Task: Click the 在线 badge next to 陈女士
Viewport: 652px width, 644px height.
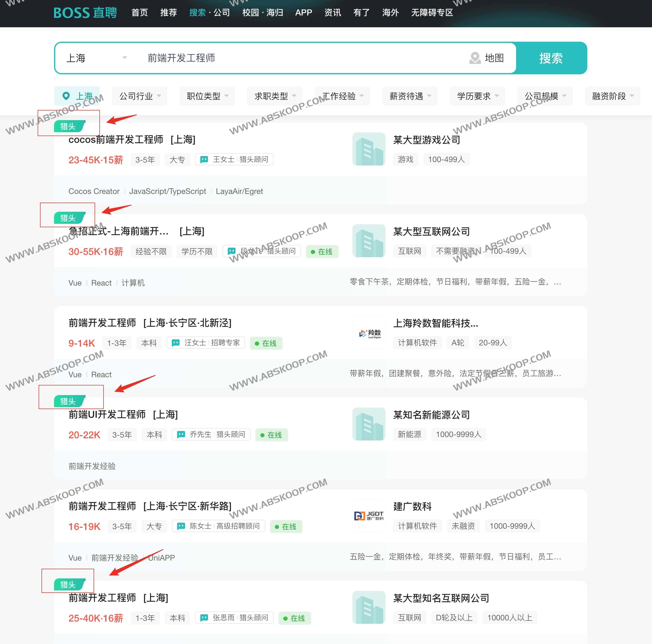Action: (286, 526)
